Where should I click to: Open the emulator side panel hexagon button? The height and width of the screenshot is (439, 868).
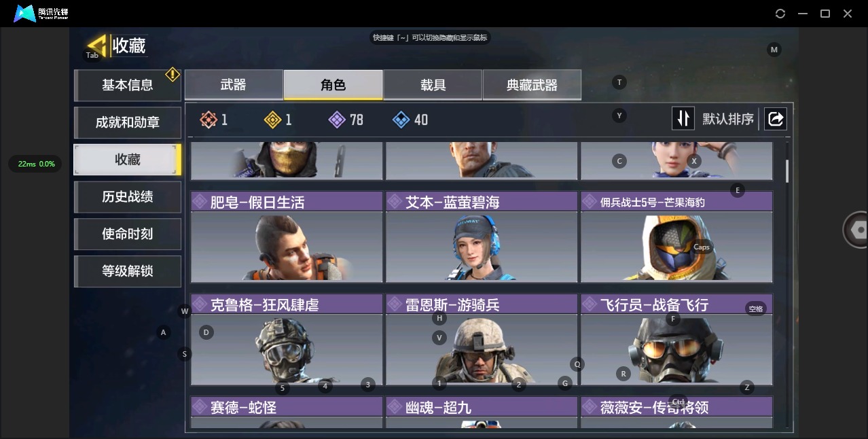(857, 230)
